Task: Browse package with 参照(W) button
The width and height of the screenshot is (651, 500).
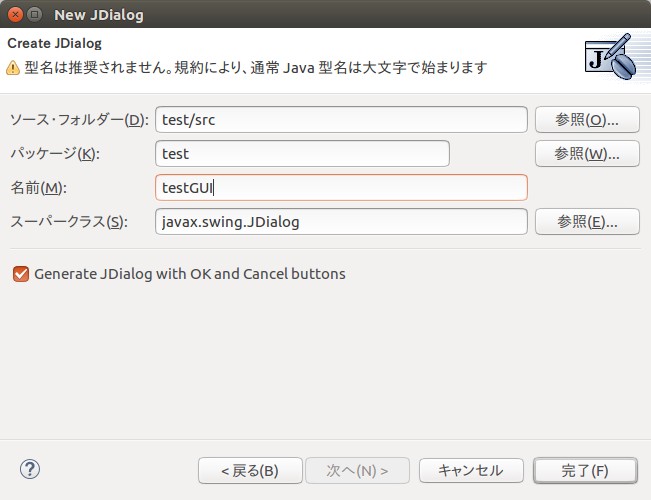Action: (587, 154)
